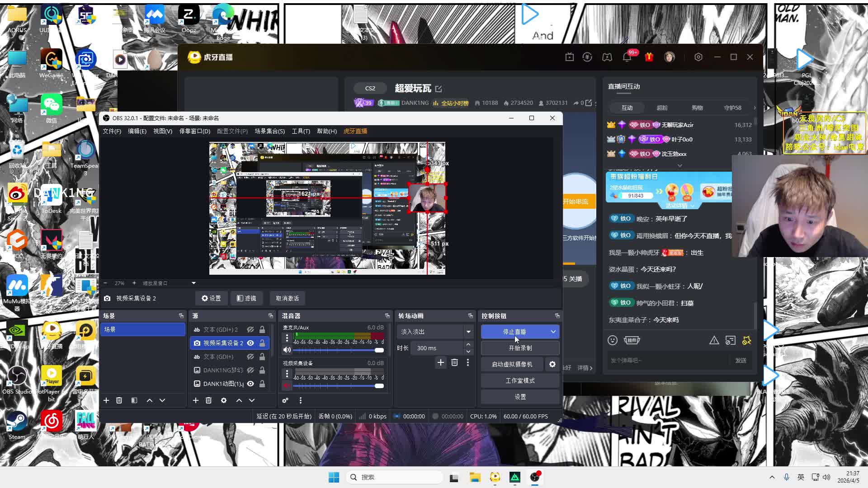Image resolution: width=868 pixels, height=488 pixels.
Task: Click 开始录制 button
Action: coord(520,348)
